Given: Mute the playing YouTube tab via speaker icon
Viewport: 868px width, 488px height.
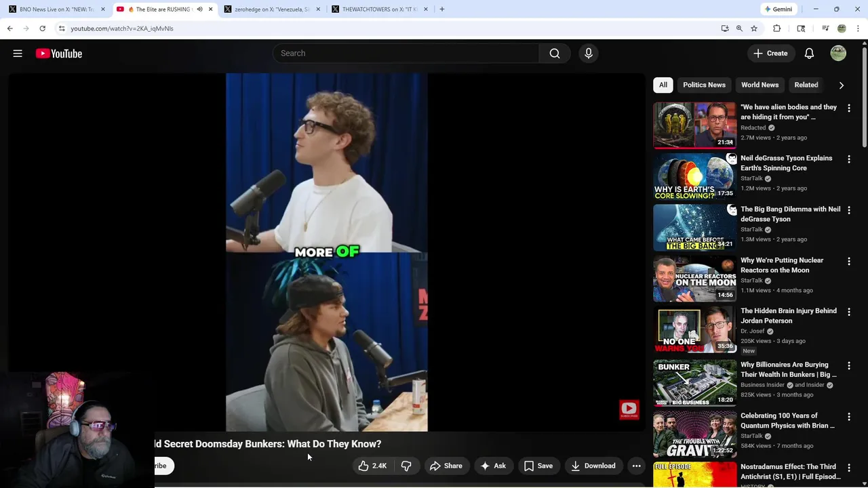Looking at the screenshot, I should [199, 9].
